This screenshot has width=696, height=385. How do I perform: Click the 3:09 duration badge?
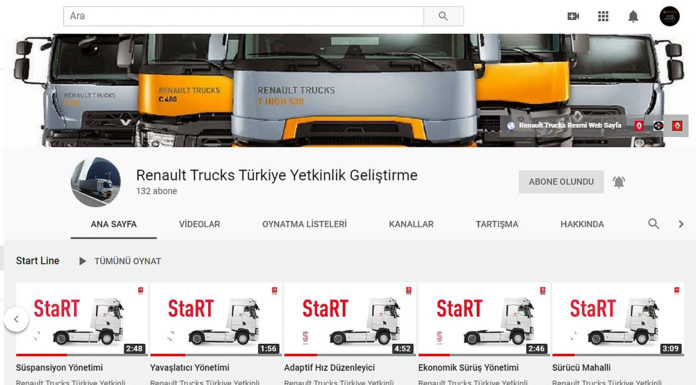coord(670,349)
